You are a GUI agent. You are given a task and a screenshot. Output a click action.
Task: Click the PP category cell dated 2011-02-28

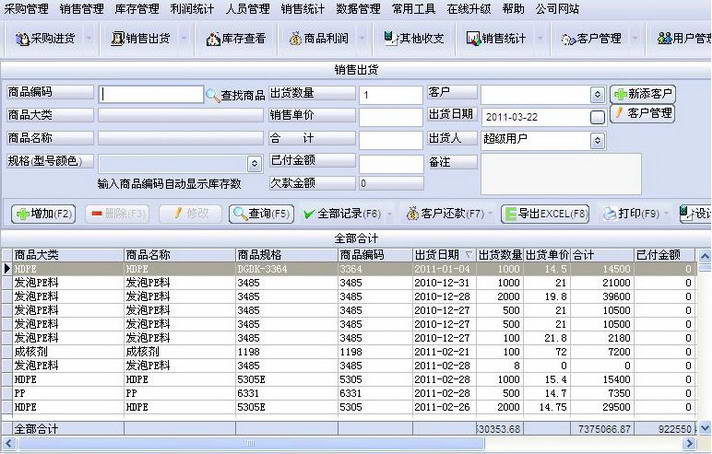[x=68, y=393]
